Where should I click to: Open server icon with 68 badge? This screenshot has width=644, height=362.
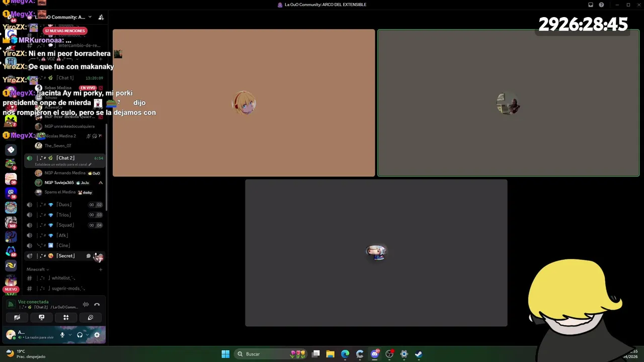tap(11, 250)
